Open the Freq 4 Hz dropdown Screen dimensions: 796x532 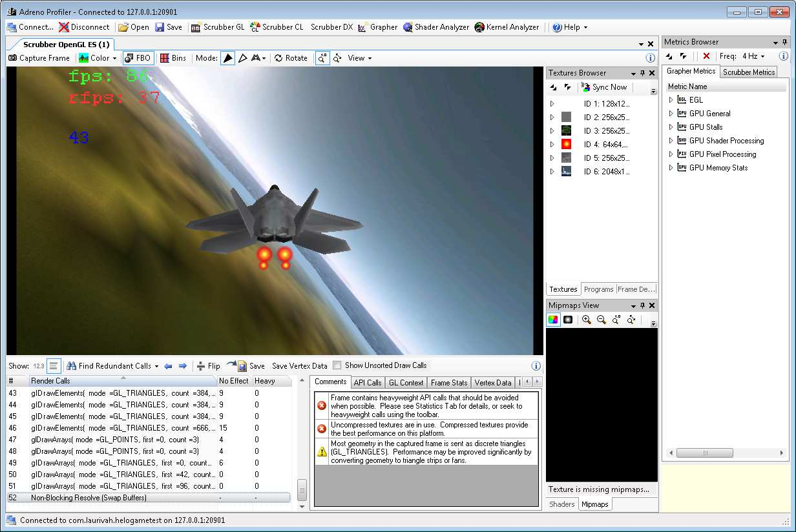click(753, 56)
